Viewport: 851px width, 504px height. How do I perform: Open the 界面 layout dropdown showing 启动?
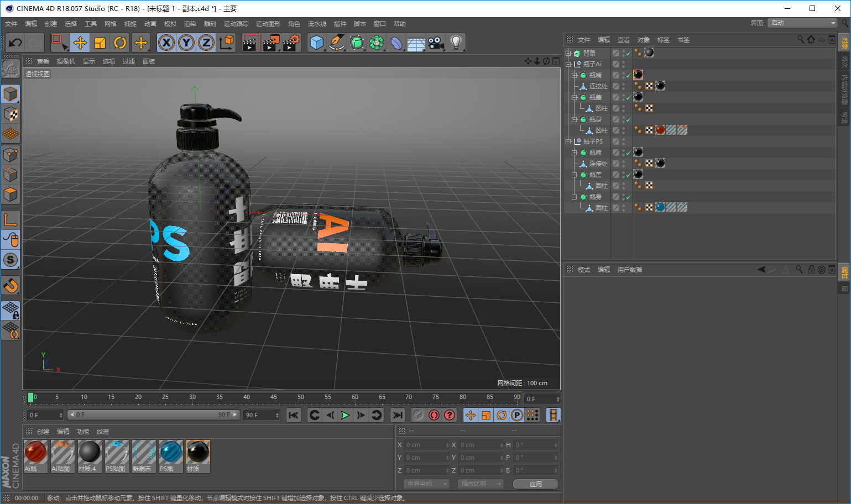(x=802, y=23)
